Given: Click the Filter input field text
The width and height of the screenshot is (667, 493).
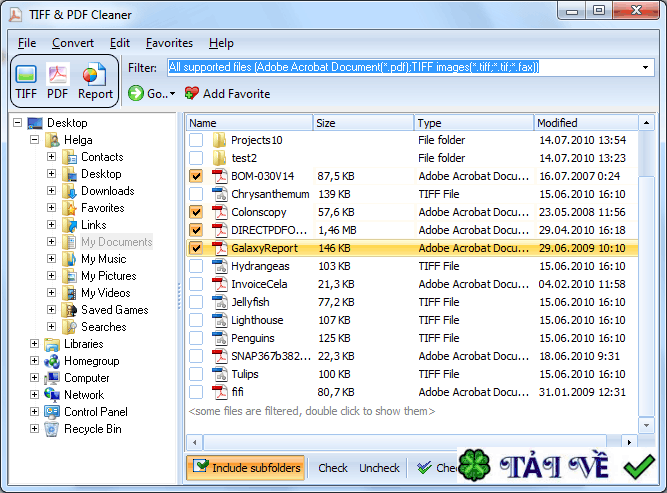Looking at the screenshot, I should tap(353, 67).
